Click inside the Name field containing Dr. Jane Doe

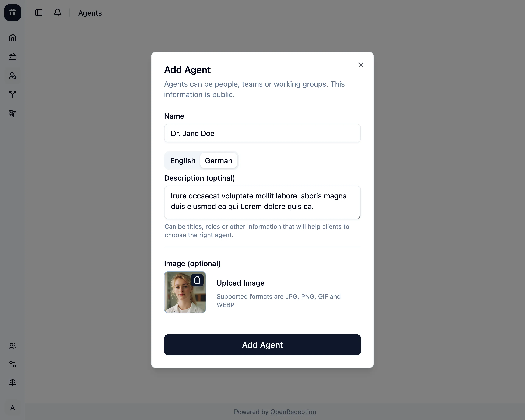(262, 133)
